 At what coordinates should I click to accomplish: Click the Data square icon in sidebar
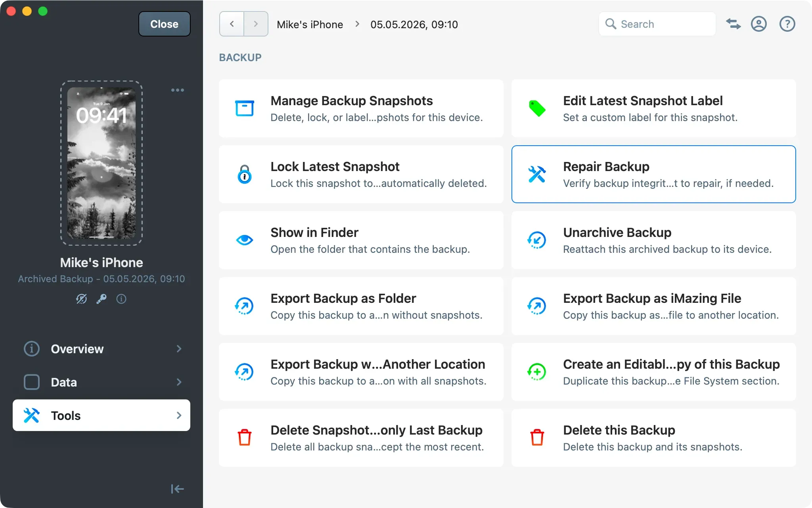[x=32, y=382]
